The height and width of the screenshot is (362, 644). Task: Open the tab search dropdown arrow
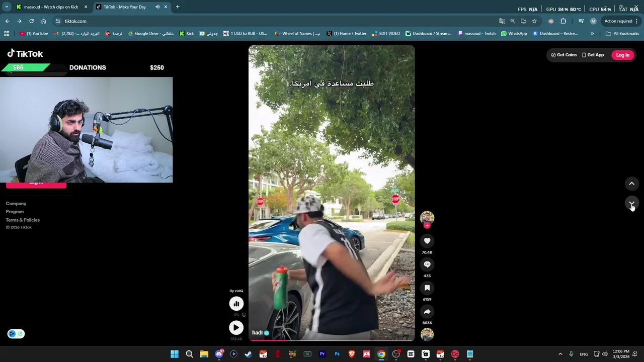tap(7, 7)
